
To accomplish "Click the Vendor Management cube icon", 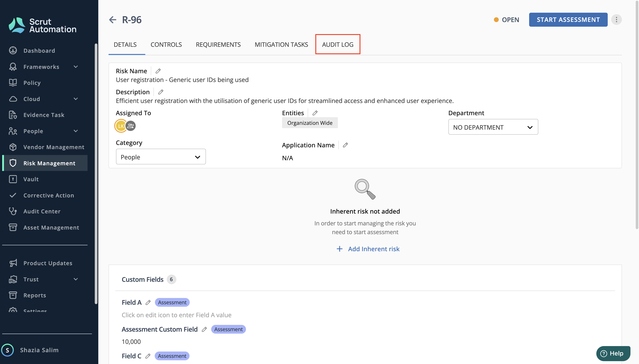I will tap(13, 147).
